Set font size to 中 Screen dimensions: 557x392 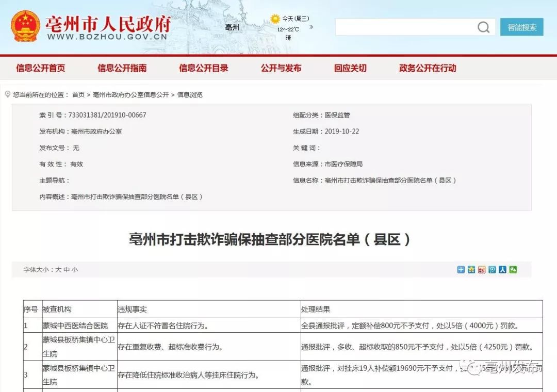point(67,270)
